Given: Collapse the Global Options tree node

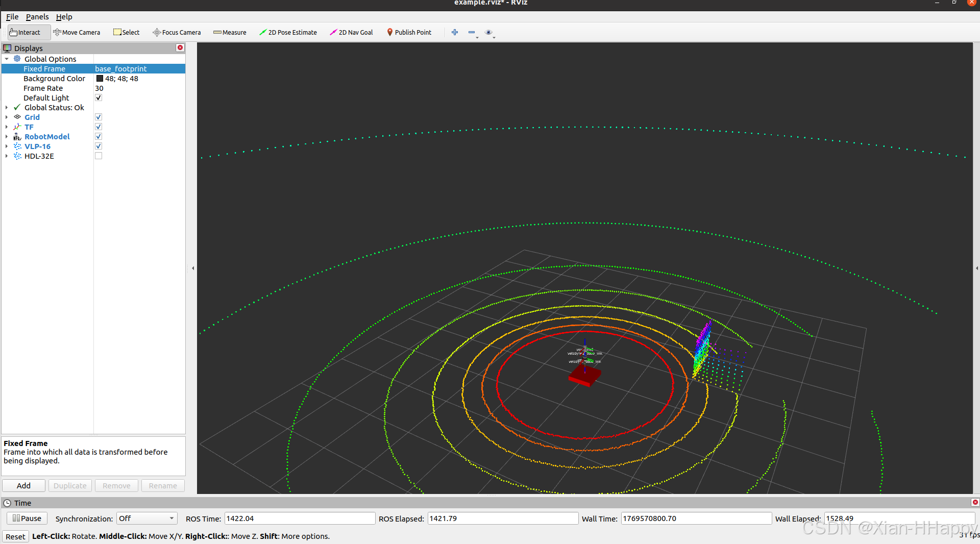Looking at the screenshot, I should [x=7, y=59].
